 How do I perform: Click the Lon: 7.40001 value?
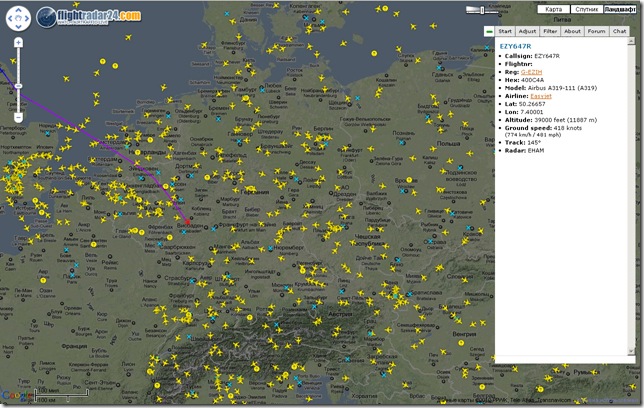531,112
